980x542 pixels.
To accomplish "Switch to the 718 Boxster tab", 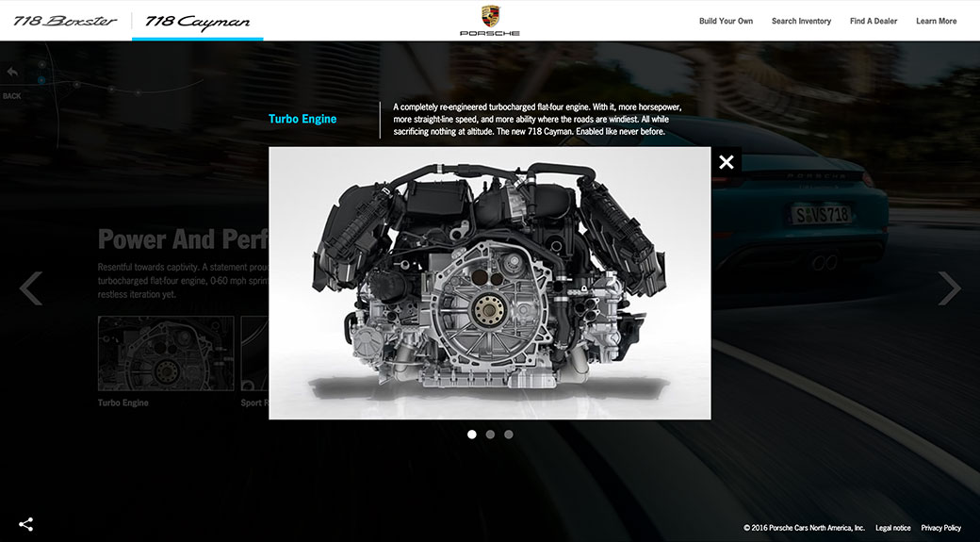I will (65, 21).
